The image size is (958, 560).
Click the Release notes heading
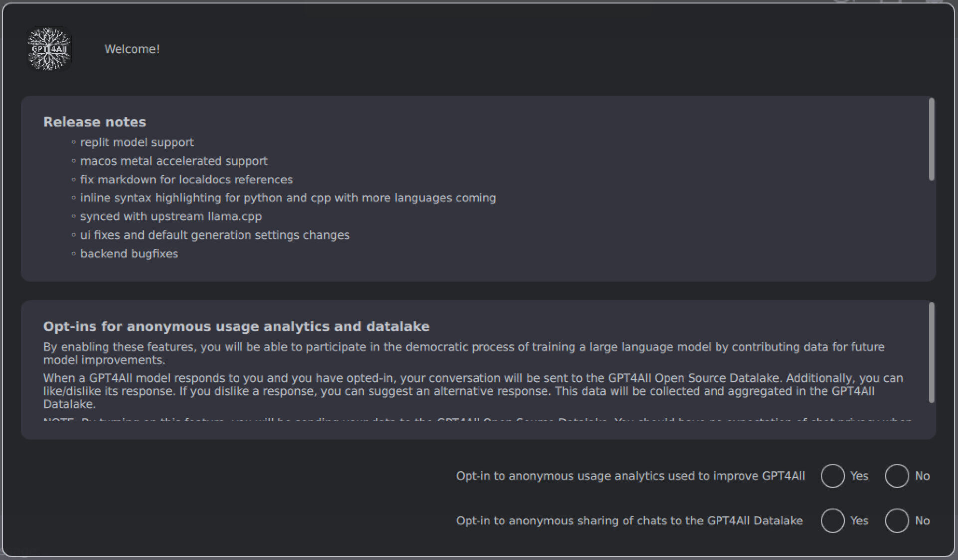94,122
